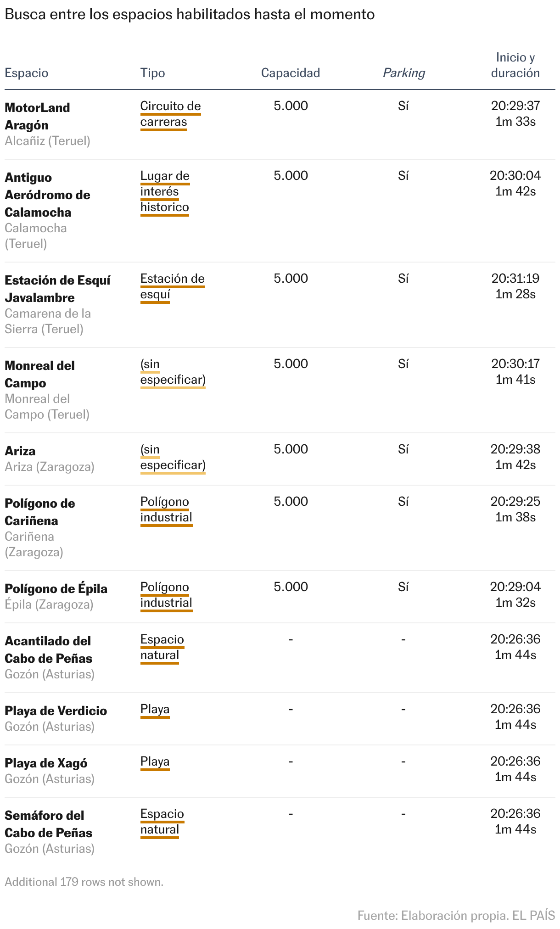Click '(sin especificar)' in Monreal del Campo row

[x=173, y=372]
